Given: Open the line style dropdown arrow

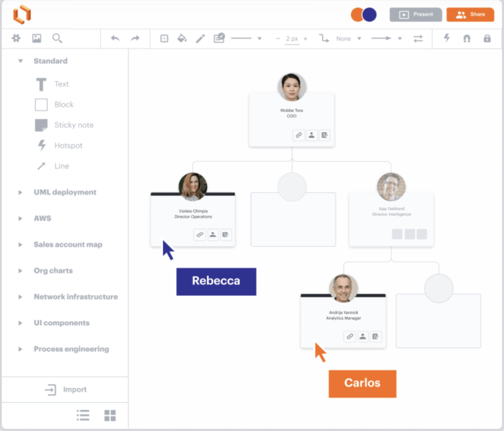Looking at the screenshot, I should point(259,38).
